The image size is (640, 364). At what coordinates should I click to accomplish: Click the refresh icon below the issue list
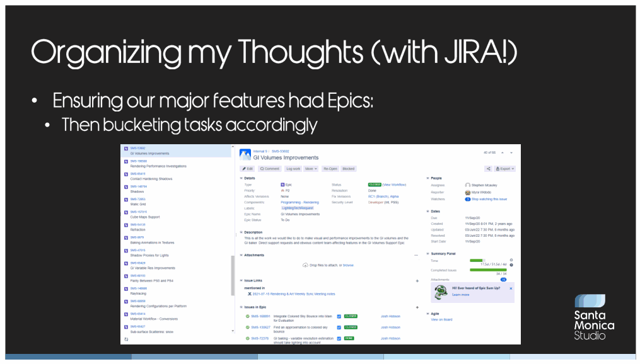click(x=126, y=339)
